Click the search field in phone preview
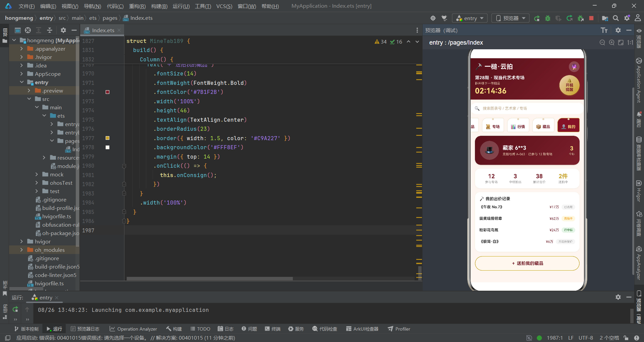Screen dimensions: 644x342 [x=527, y=108]
